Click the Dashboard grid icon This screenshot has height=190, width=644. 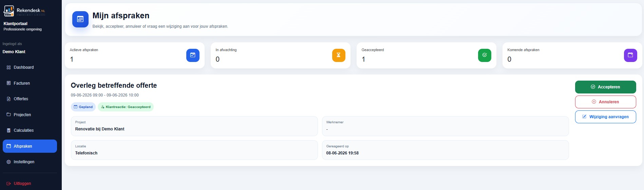pyautogui.click(x=9, y=67)
